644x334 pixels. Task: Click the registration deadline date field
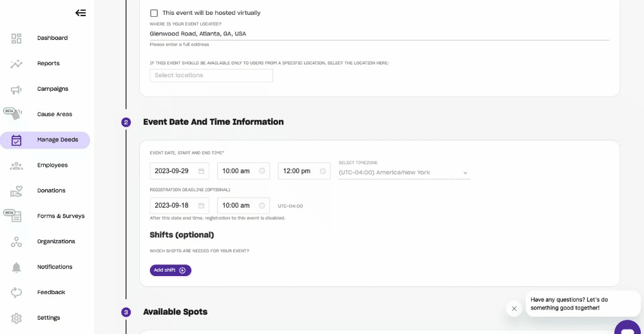(x=174, y=206)
